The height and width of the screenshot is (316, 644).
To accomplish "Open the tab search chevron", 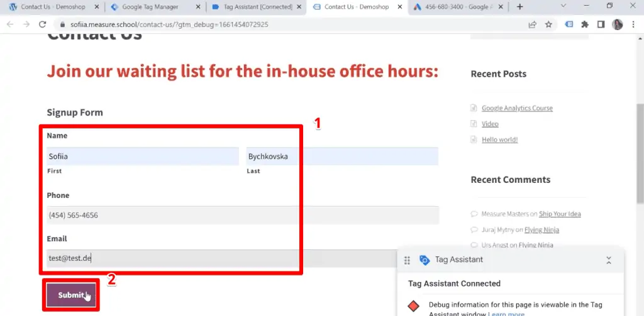I will [x=563, y=6].
